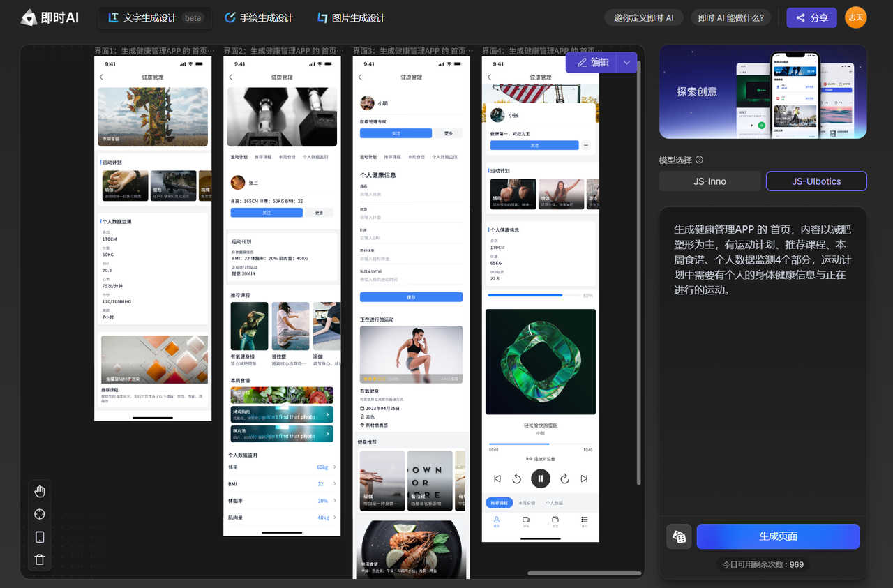
Task: Select the 本周食谱 tab in 界面3
Action: tap(417, 158)
